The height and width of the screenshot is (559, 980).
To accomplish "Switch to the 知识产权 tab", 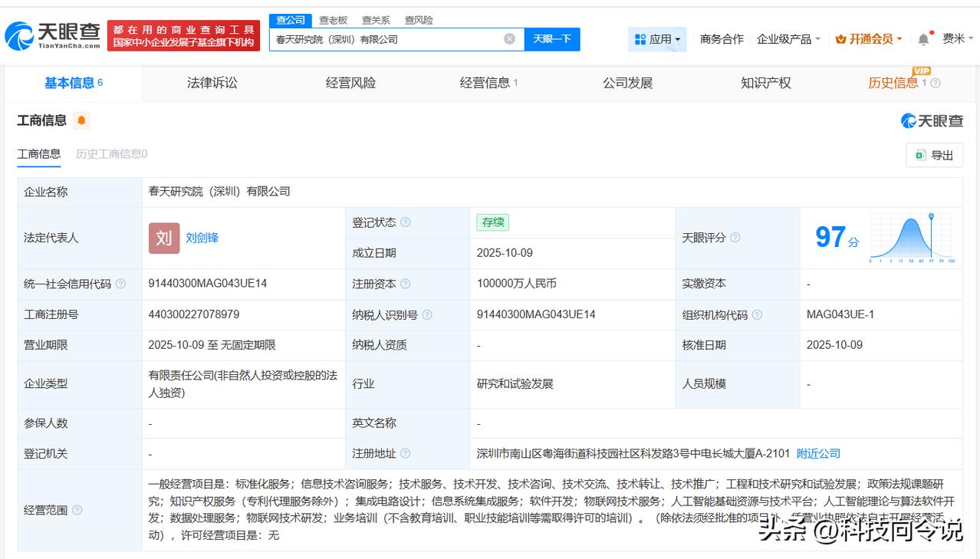I will (765, 83).
